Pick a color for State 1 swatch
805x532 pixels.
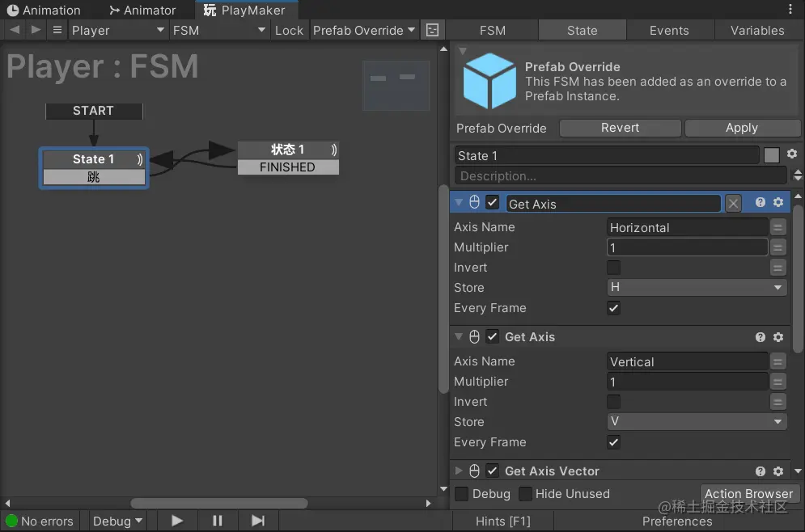coord(772,155)
